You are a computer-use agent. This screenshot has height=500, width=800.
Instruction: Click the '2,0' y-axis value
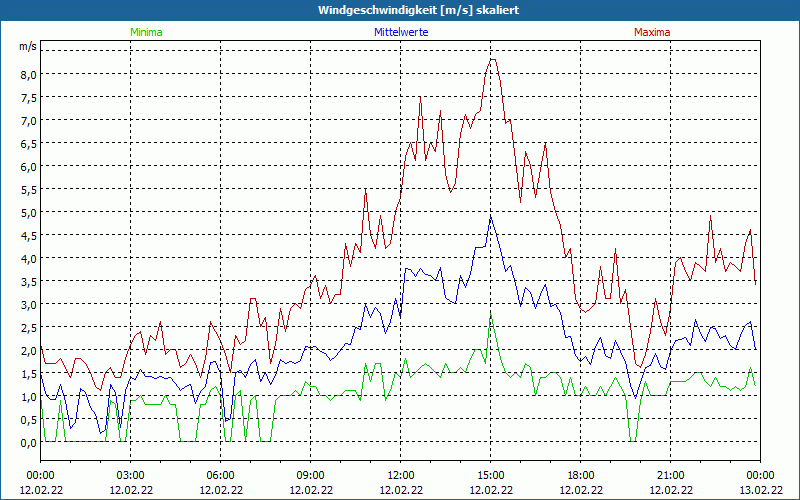tap(29, 351)
